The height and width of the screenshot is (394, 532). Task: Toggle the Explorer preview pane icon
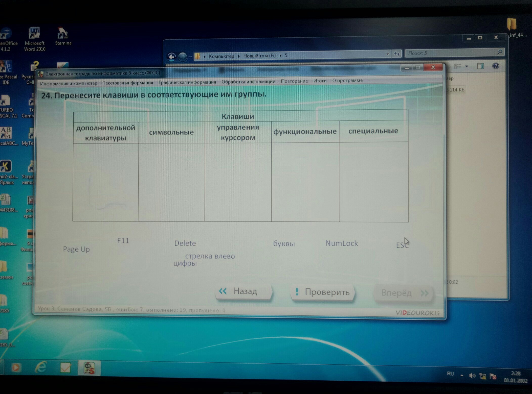(x=480, y=66)
